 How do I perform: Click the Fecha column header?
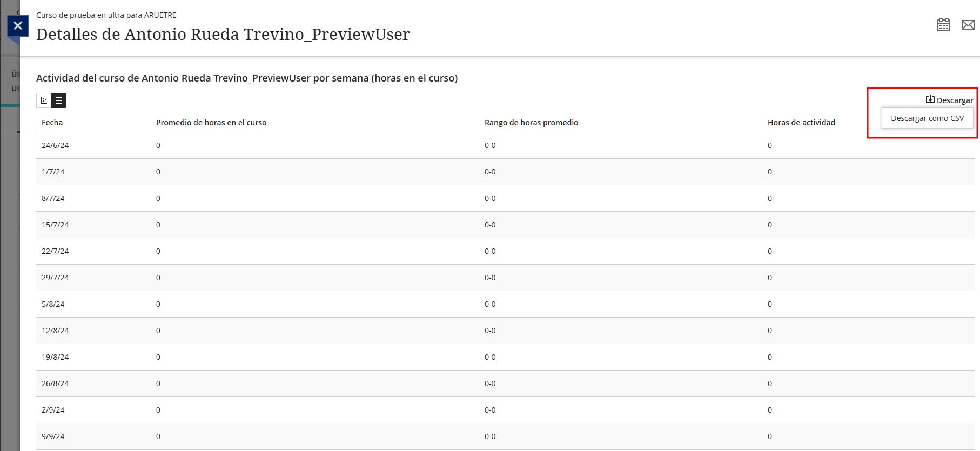[52, 123]
